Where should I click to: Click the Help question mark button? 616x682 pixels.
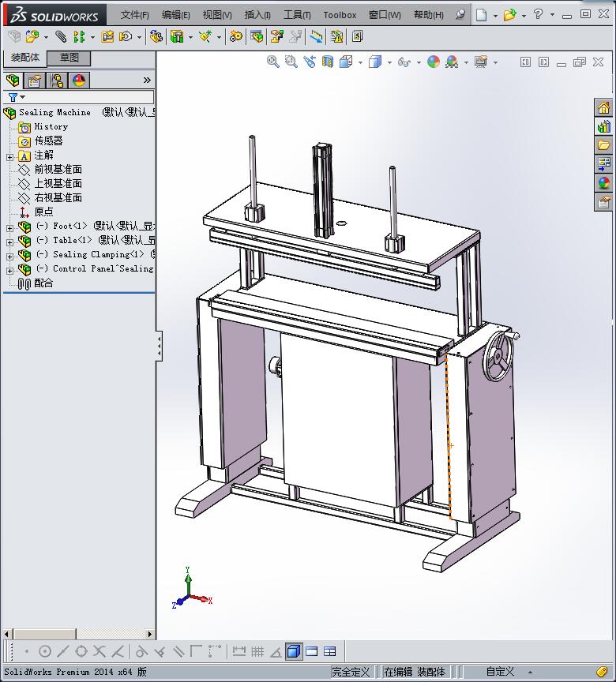(x=538, y=14)
